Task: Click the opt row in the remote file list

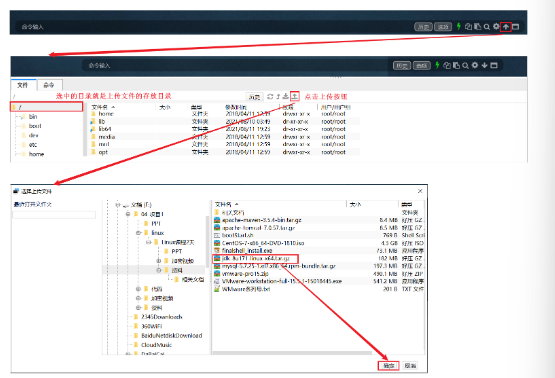Action: [224, 152]
